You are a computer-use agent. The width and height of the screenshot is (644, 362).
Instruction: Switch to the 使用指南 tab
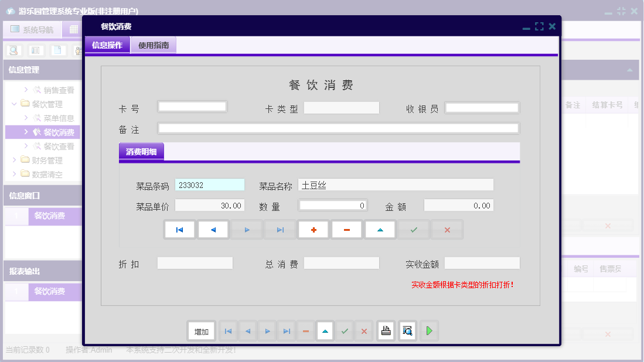click(x=154, y=45)
